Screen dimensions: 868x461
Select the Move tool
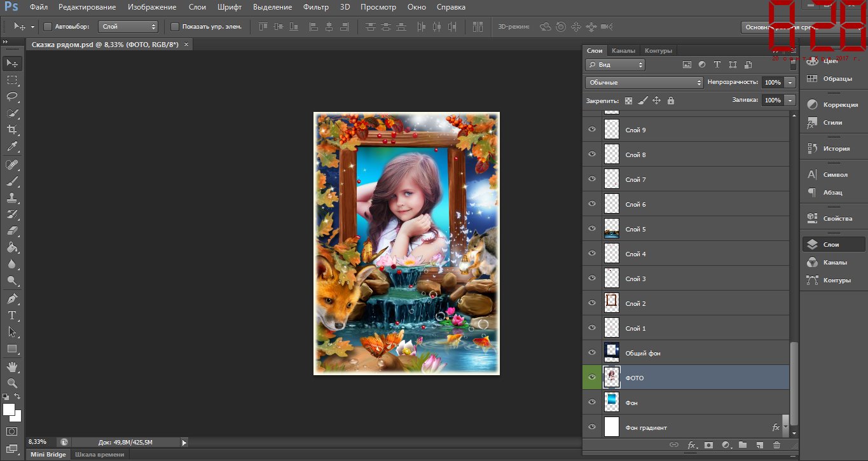12,63
